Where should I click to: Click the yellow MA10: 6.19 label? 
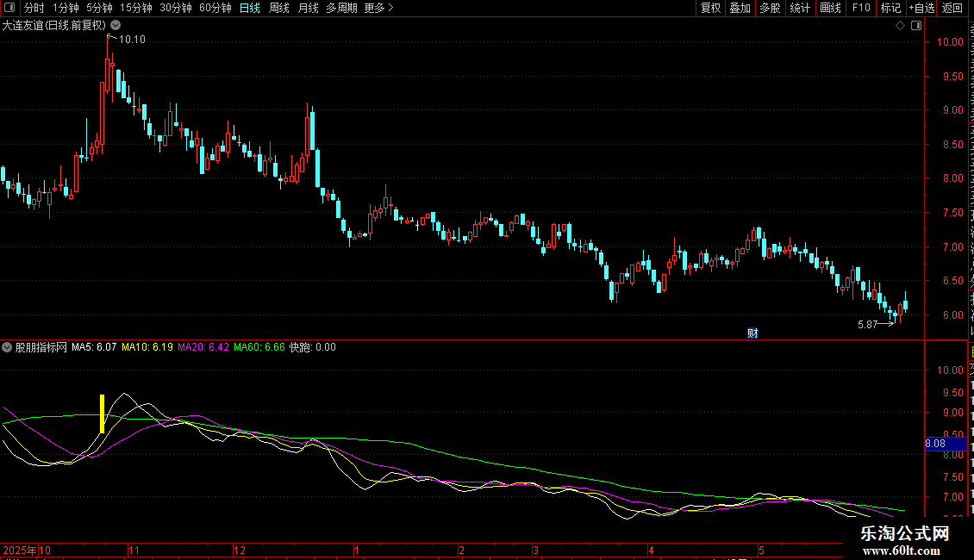tap(147, 348)
